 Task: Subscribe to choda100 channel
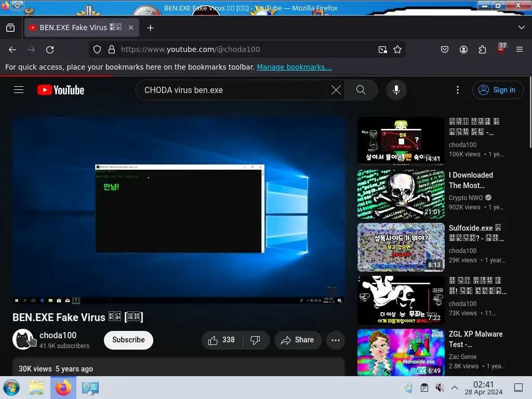[x=129, y=340]
